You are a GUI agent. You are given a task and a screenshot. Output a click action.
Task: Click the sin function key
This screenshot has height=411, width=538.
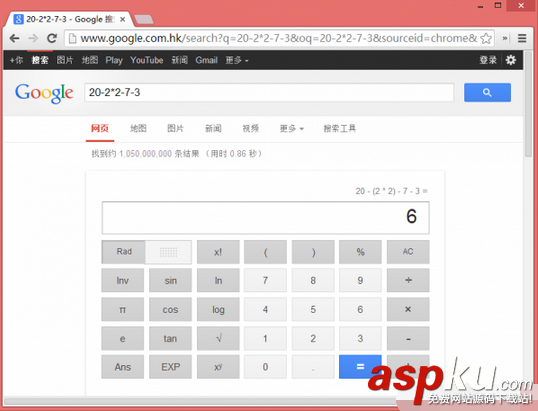pyautogui.click(x=170, y=280)
